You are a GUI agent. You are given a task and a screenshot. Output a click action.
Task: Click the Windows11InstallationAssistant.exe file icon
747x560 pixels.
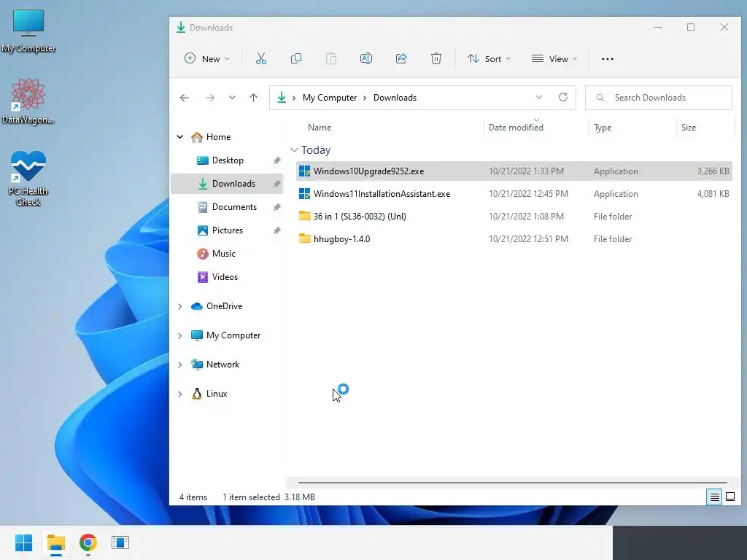pos(304,194)
